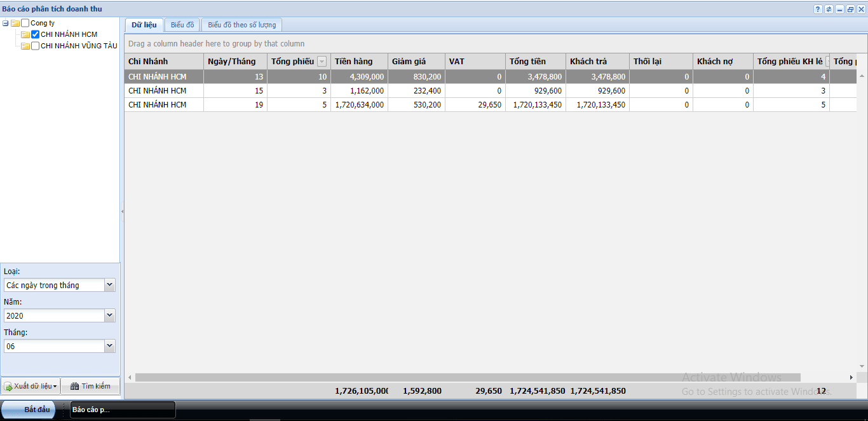Click Tổng tiền cell showing 1,720,133,450
The width and height of the screenshot is (868, 421).
[x=536, y=104]
